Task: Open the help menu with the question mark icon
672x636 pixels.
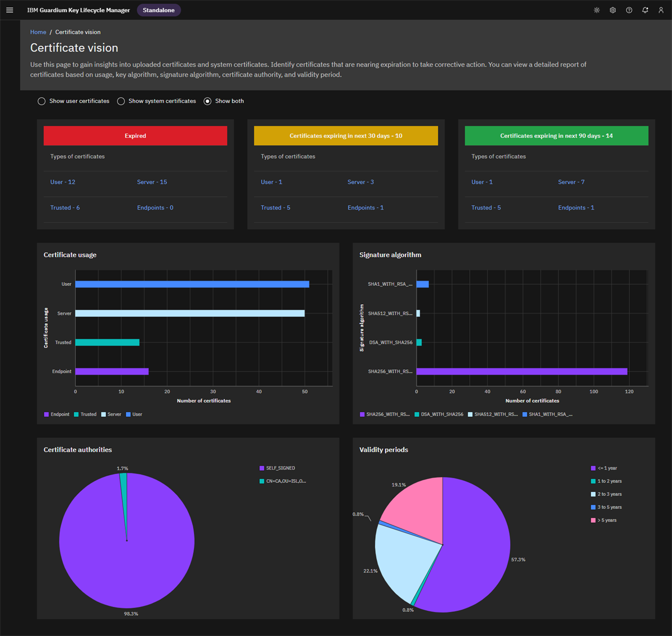Action: (x=629, y=10)
